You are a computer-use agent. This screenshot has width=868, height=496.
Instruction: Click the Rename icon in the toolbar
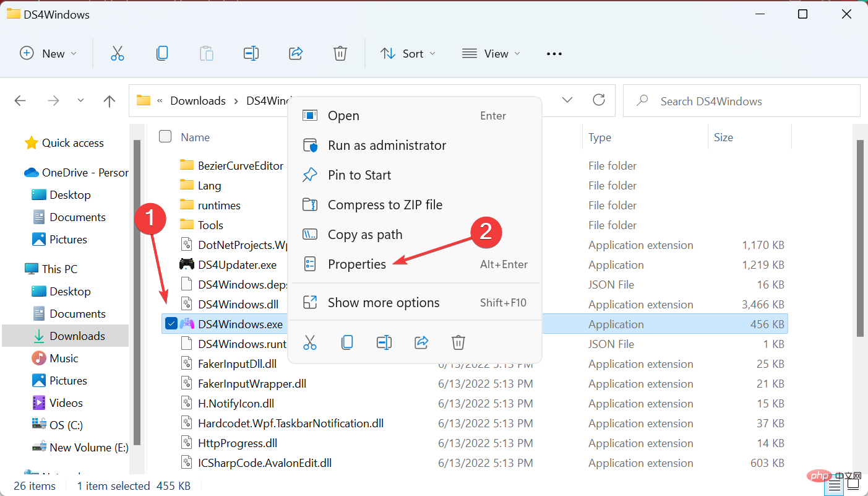pos(251,54)
